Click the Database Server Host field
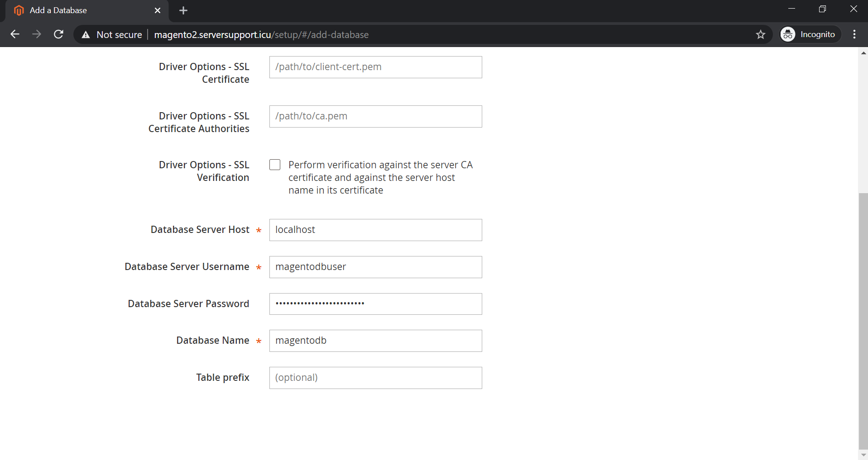Screen dimensions: 868x460 [x=375, y=230]
